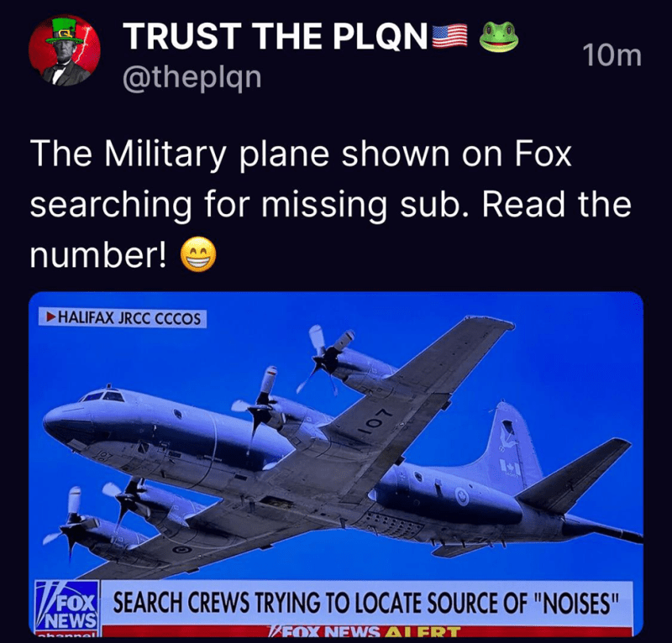Click the roundel on the rear fuselage

tap(461, 497)
